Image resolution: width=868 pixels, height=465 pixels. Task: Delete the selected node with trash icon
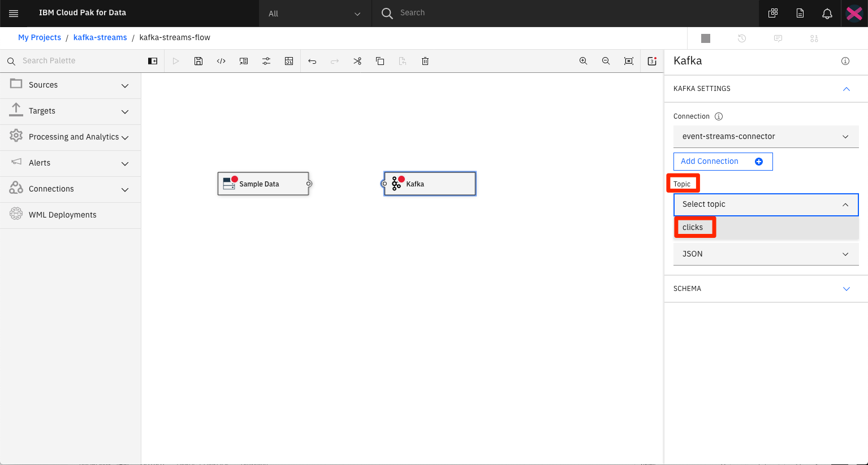(425, 61)
